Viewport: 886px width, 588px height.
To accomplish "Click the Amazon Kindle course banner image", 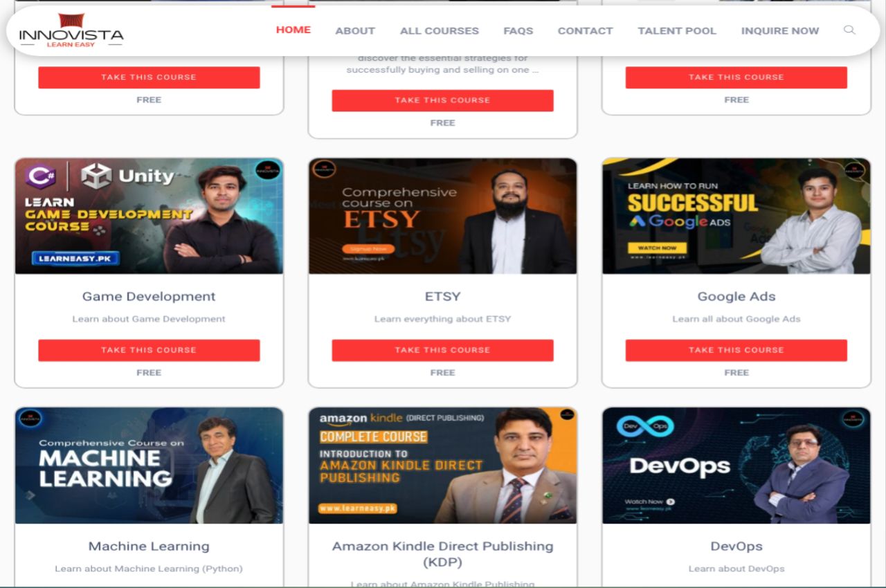I will 442,465.
